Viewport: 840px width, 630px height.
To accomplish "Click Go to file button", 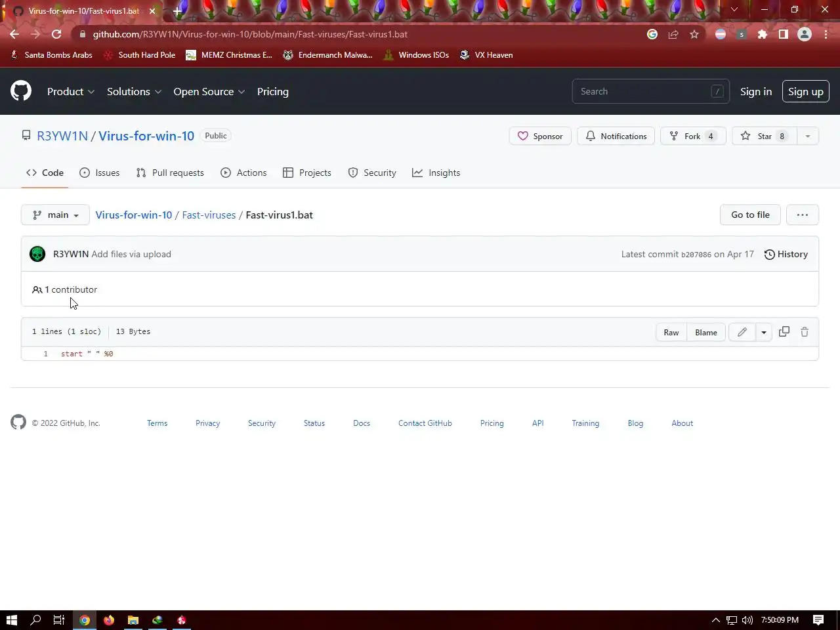I will (750, 215).
